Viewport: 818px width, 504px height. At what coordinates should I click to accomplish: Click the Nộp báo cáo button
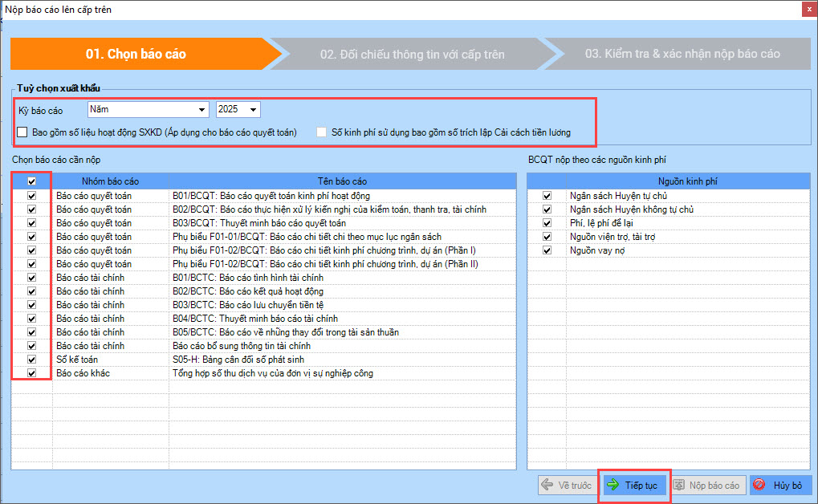point(706,486)
